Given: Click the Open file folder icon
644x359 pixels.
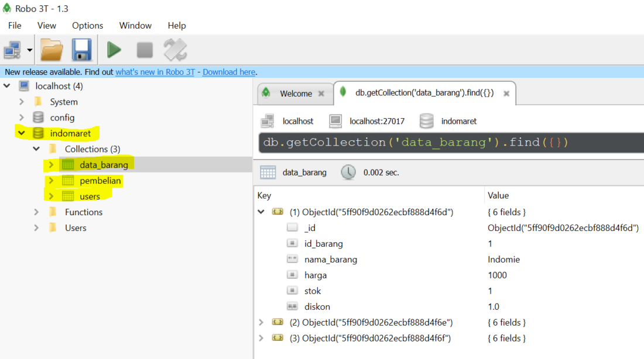Looking at the screenshot, I should (52, 50).
